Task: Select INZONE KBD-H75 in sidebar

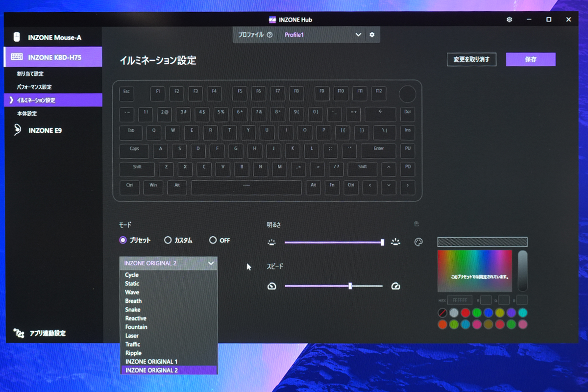Action: (x=53, y=57)
